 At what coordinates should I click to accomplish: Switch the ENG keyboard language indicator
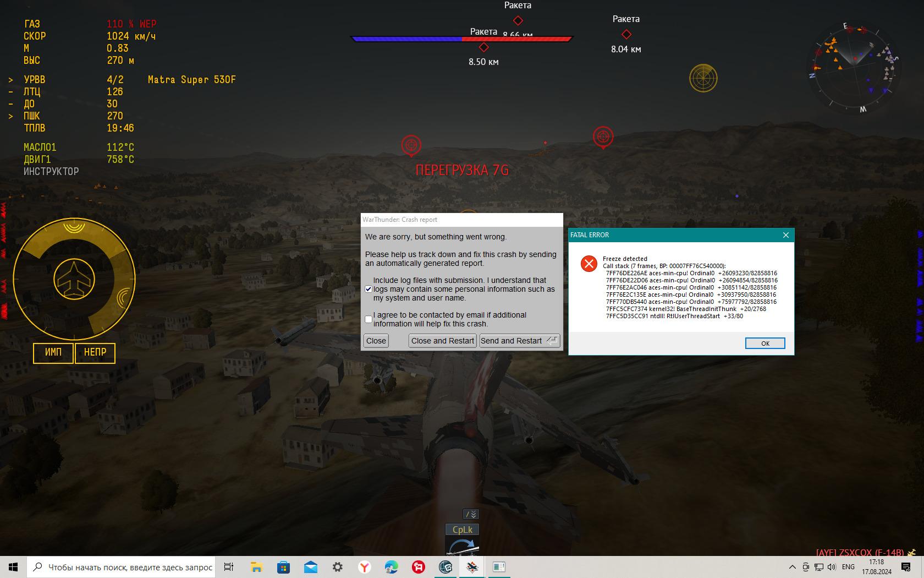(x=848, y=567)
